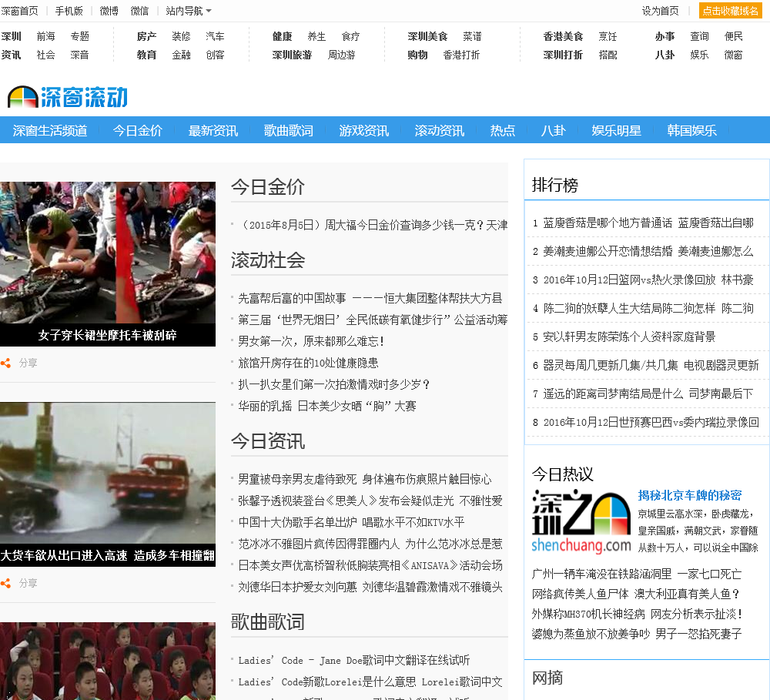Click share icon under 女子穿长裙 photo

(x=5, y=363)
